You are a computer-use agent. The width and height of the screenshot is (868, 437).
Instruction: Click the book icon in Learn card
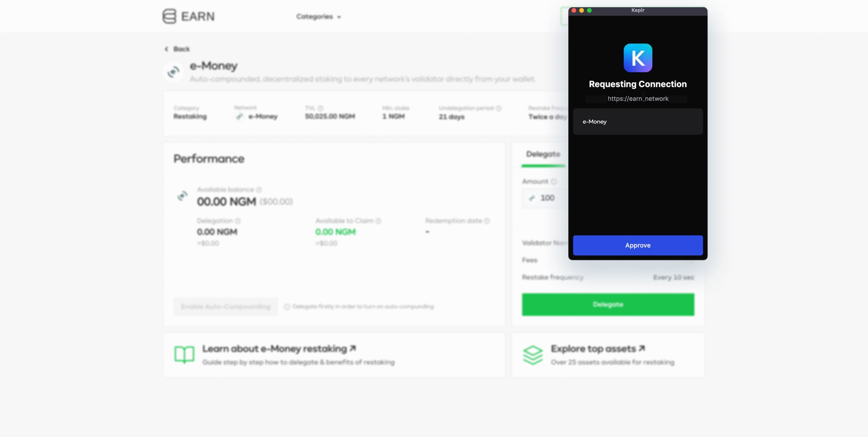coord(184,355)
